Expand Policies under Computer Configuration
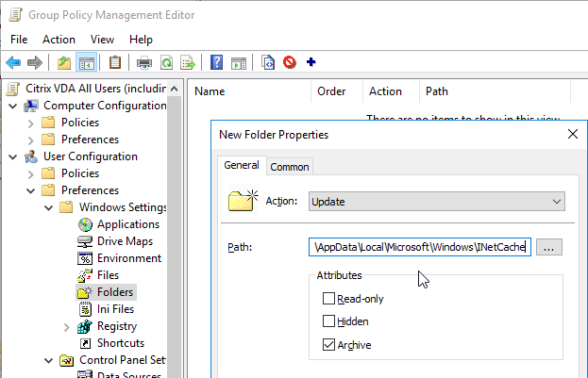588x378 pixels. pos(31,123)
